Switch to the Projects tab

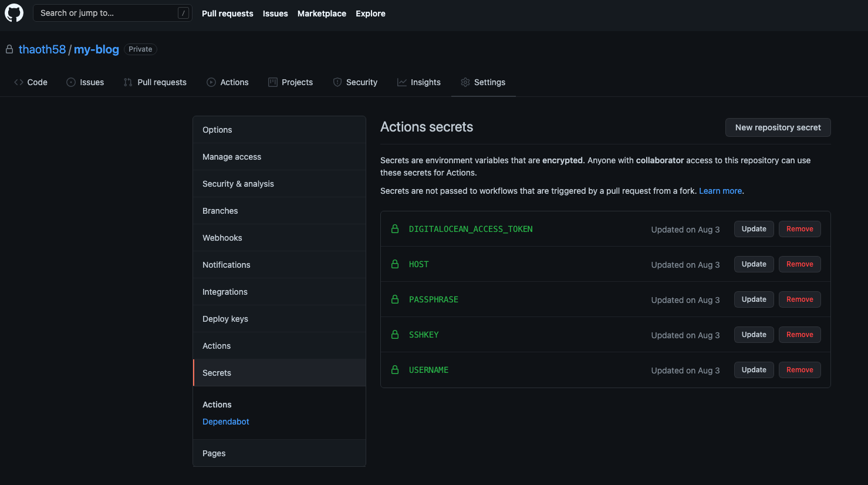coord(291,82)
